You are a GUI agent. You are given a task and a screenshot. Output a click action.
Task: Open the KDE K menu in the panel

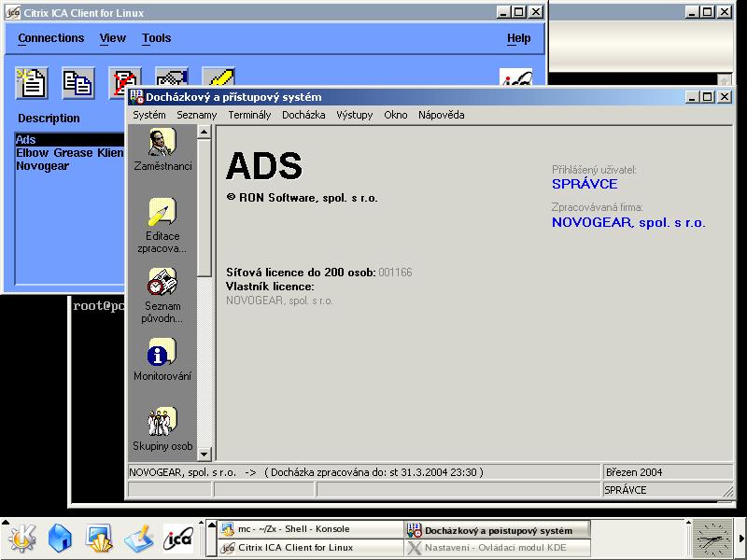tap(21, 539)
